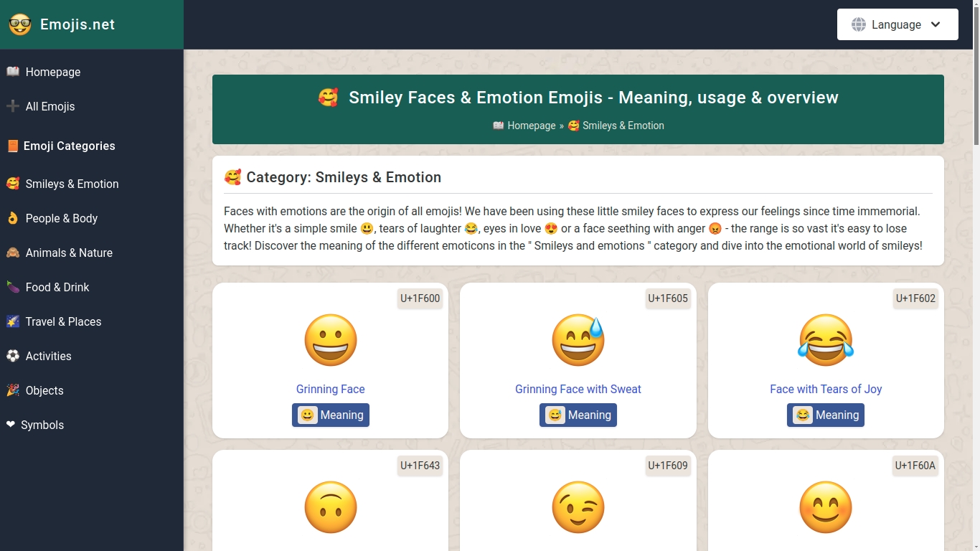Click the U+1F600 code badge
The height and width of the screenshot is (551, 980).
420,298
